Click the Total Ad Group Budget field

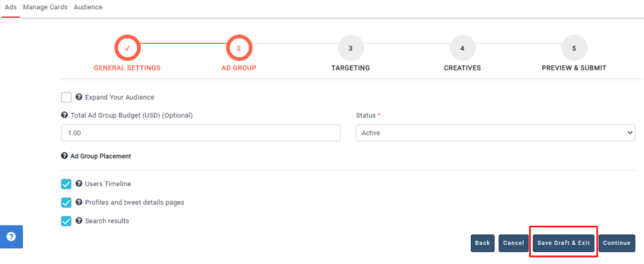click(x=200, y=133)
